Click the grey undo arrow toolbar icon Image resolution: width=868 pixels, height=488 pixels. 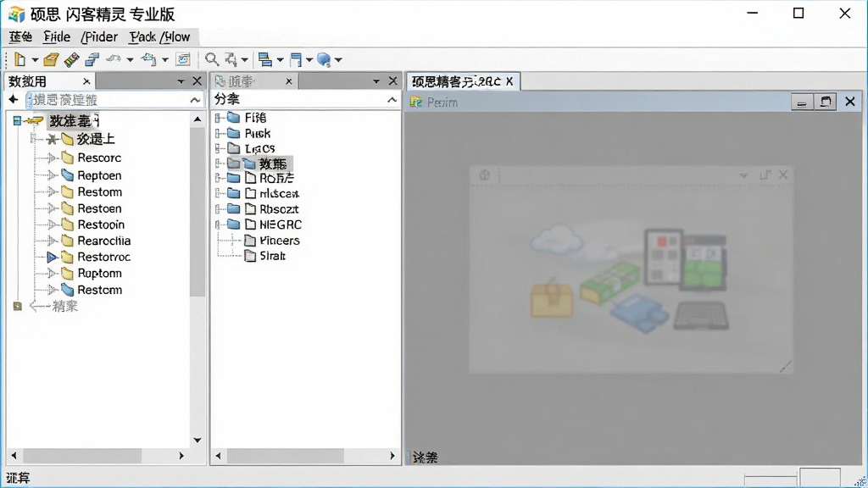click(114, 58)
